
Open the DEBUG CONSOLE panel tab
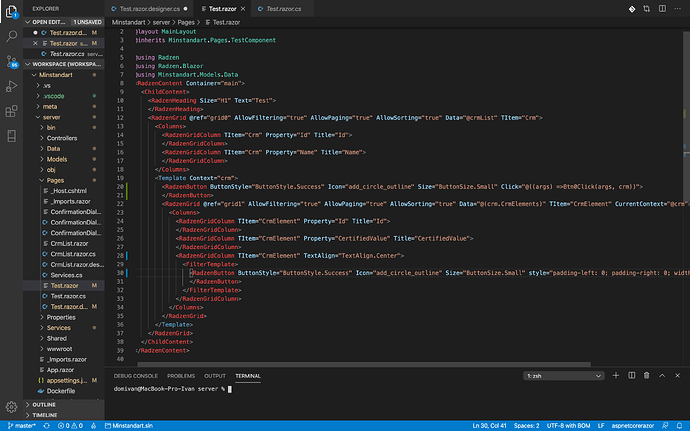point(136,375)
